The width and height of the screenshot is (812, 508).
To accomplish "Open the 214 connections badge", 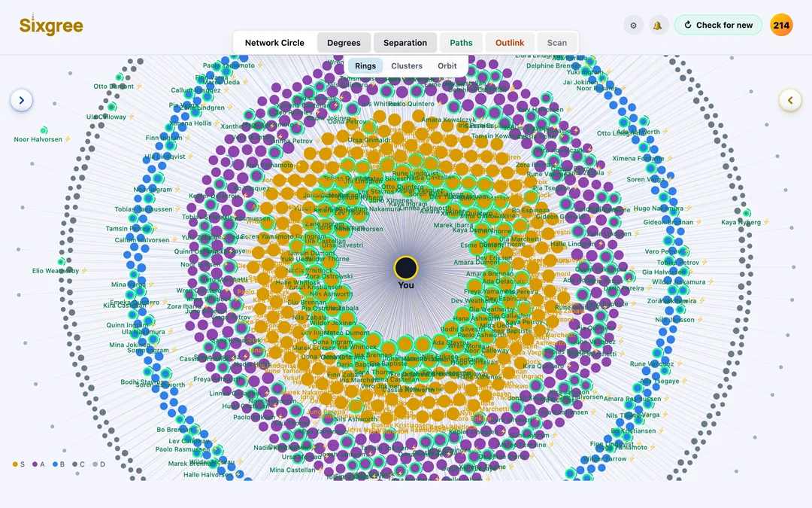I will click(x=781, y=25).
